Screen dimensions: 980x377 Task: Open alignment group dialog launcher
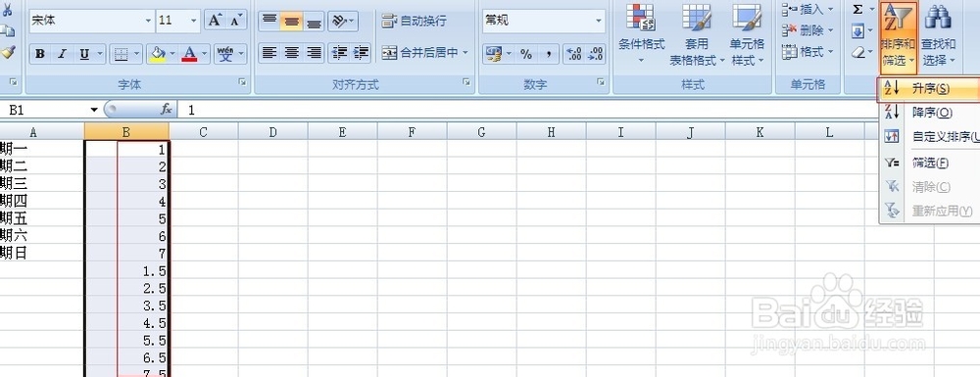tap(465, 82)
